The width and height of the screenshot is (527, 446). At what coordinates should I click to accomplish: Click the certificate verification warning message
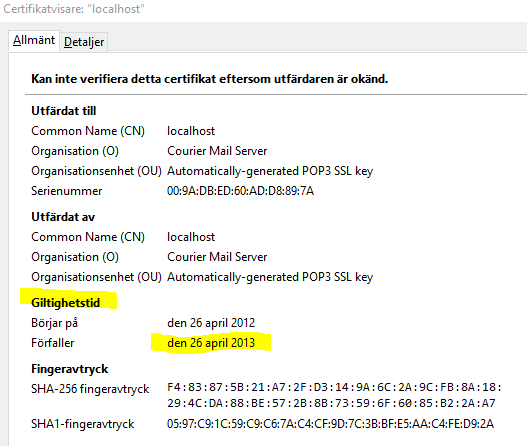[209, 79]
